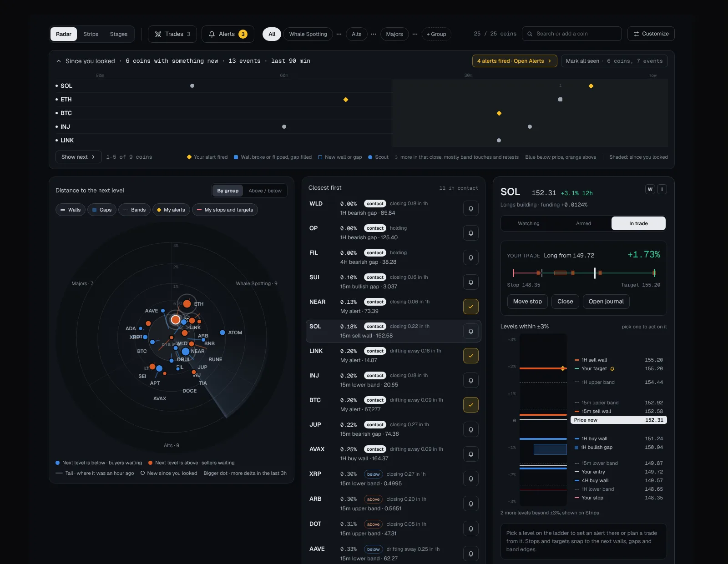Collapse the Since you looked section

click(x=59, y=61)
